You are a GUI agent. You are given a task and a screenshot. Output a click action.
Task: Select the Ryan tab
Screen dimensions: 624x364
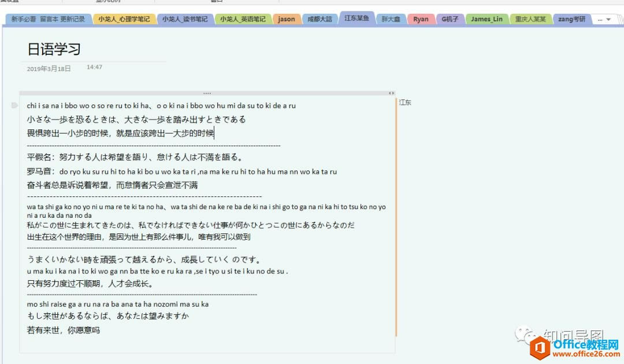point(421,19)
